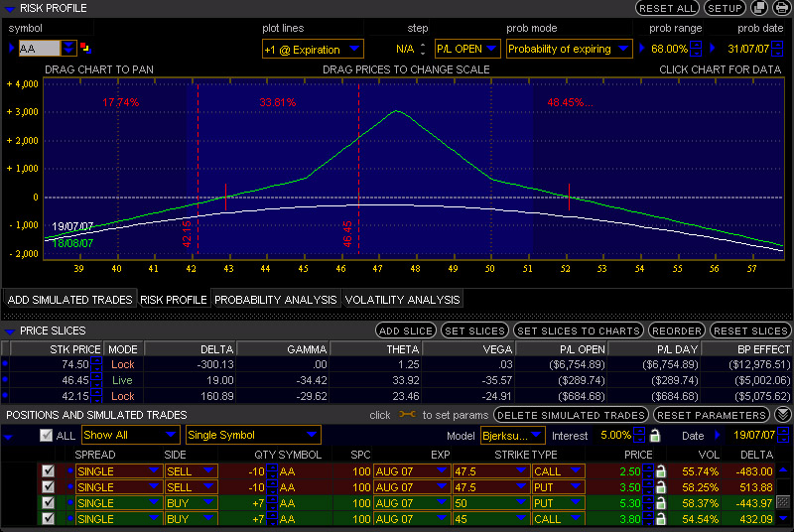This screenshot has height=532, width=794.
Task: Click the colored link icon beside the AA symbol
Action: (84, 48)
